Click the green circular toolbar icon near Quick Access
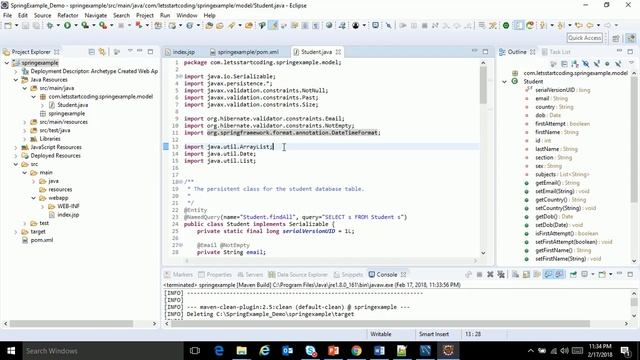Screen dimensions: 640x360 coord(506,26)
